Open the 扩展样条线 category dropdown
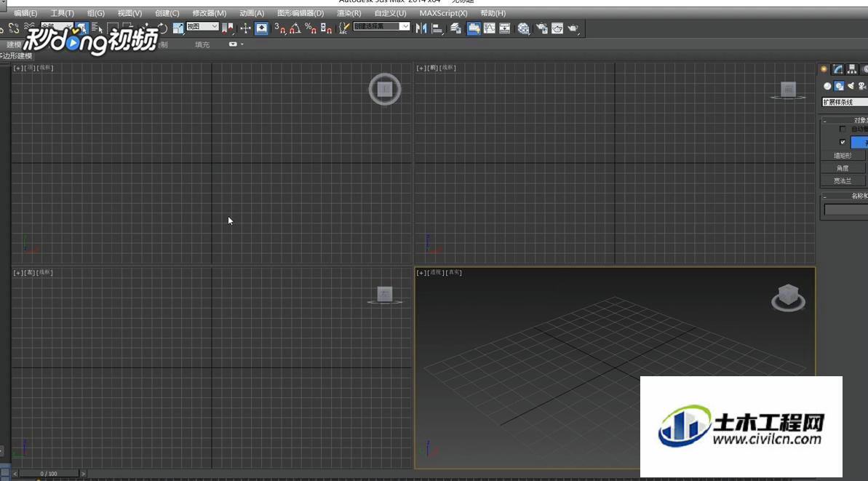The height and width of the screenshot is (481, 868). (845, 103)
